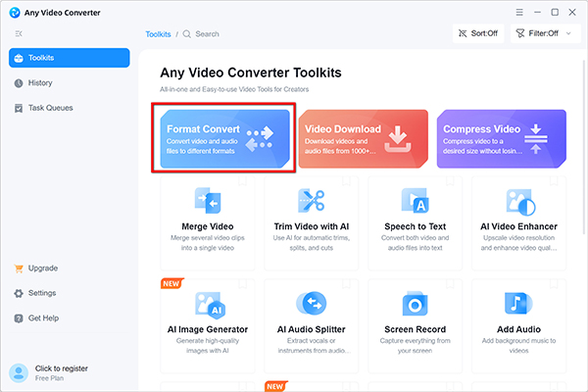
Task: Open the Video Download tool card
Action: coord(363,139)
